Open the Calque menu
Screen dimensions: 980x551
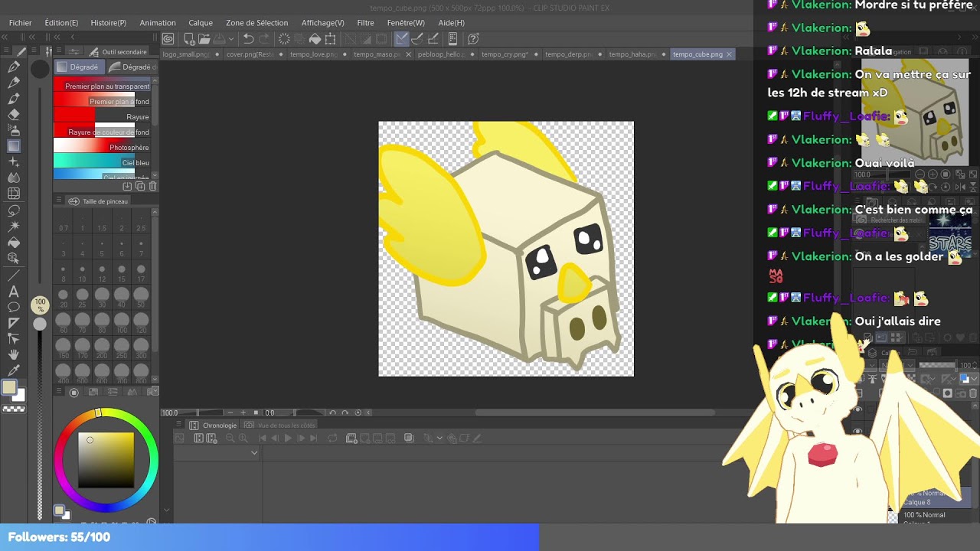[x=201, y=23]
